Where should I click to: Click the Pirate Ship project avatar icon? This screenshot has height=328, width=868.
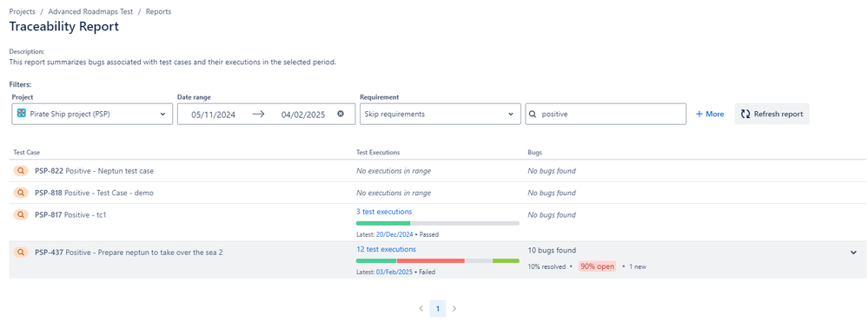pos(22,114)
